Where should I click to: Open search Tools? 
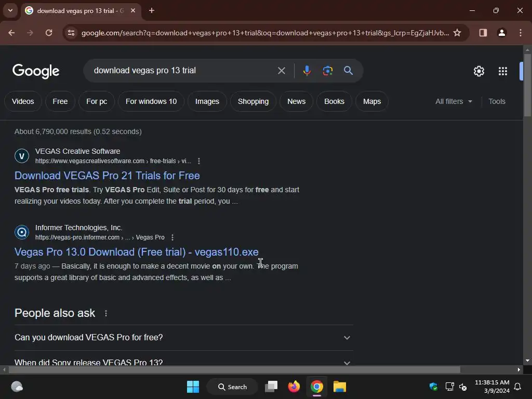coord(497,101)
